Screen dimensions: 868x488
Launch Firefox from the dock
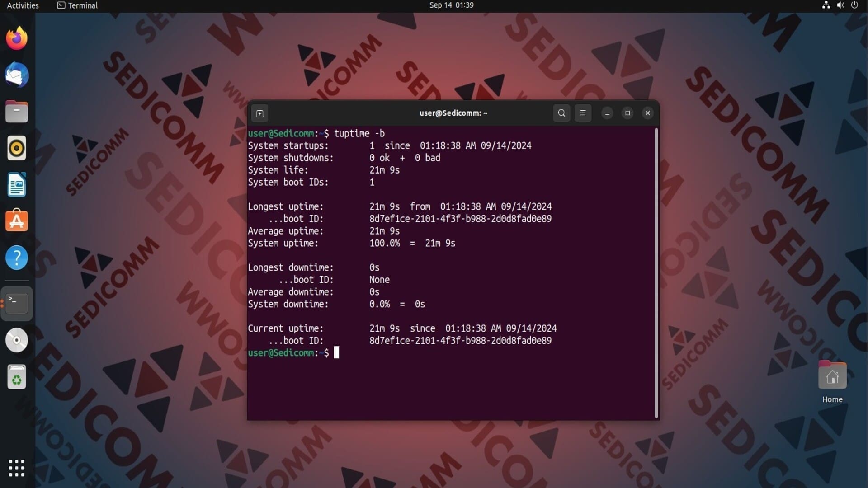[x=17, y=38]
